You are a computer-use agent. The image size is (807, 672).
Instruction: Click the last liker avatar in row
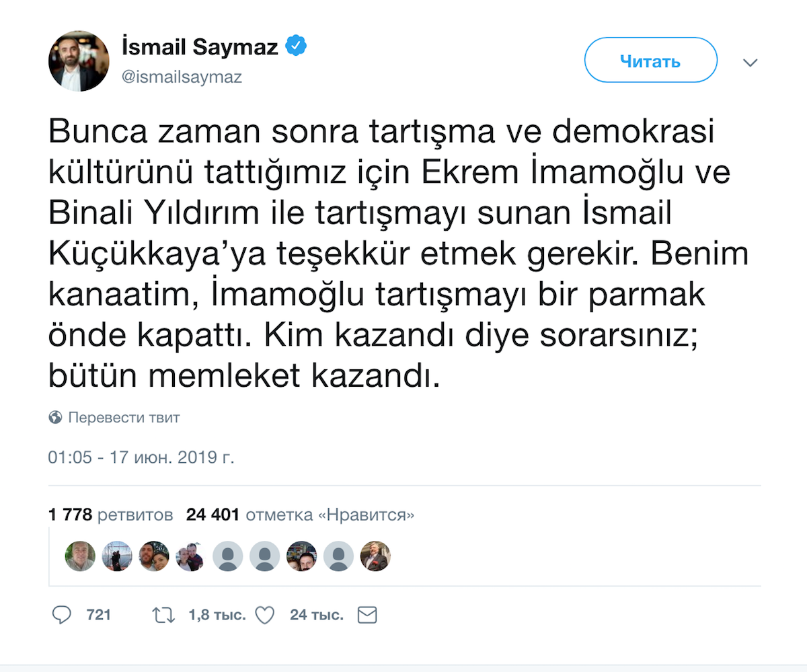pos(375,556)
